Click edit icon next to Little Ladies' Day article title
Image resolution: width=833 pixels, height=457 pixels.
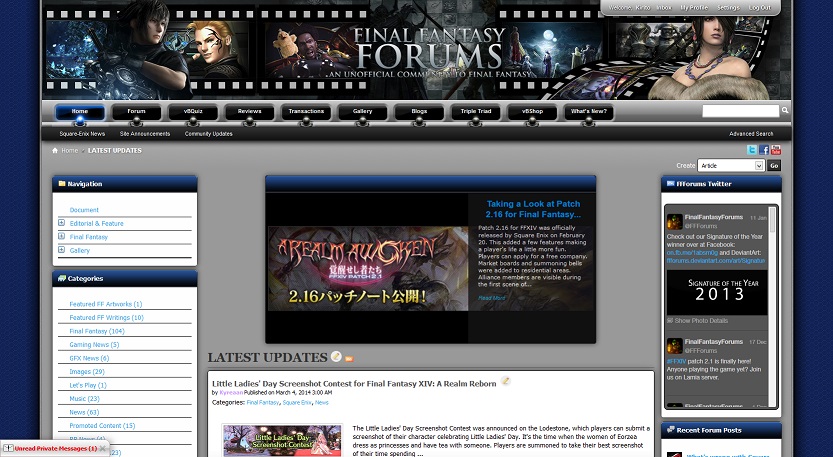(506, 381)
